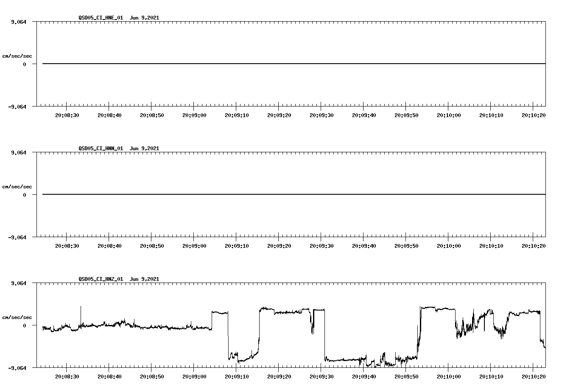Click the zero axis label of HNE plot
576x392 pixels.
(x=25, y=64)
